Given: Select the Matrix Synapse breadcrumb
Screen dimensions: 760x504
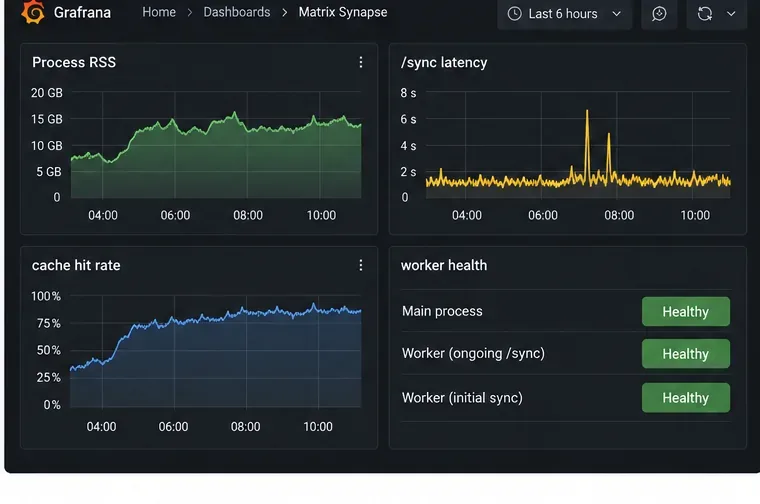Looking at the screenshot, I should tap(343, 12).
